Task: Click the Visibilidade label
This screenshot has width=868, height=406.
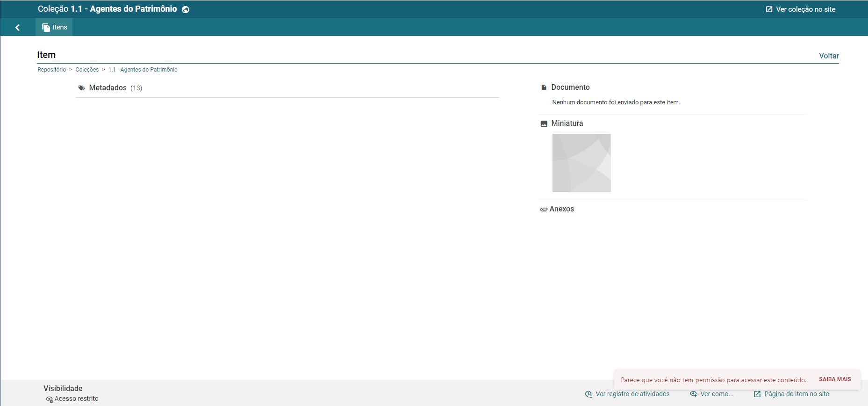Action: coord(63,389)
